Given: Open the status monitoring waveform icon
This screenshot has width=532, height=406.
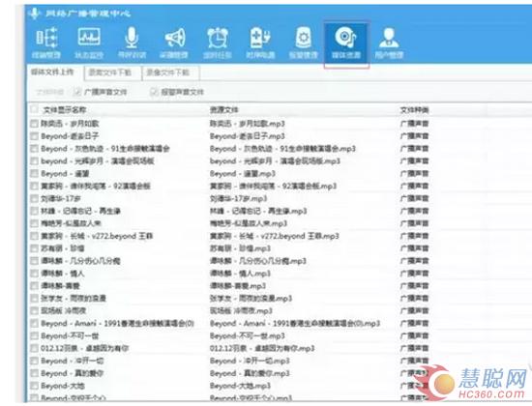Looking at the screenshot, I should click(89, 43).
